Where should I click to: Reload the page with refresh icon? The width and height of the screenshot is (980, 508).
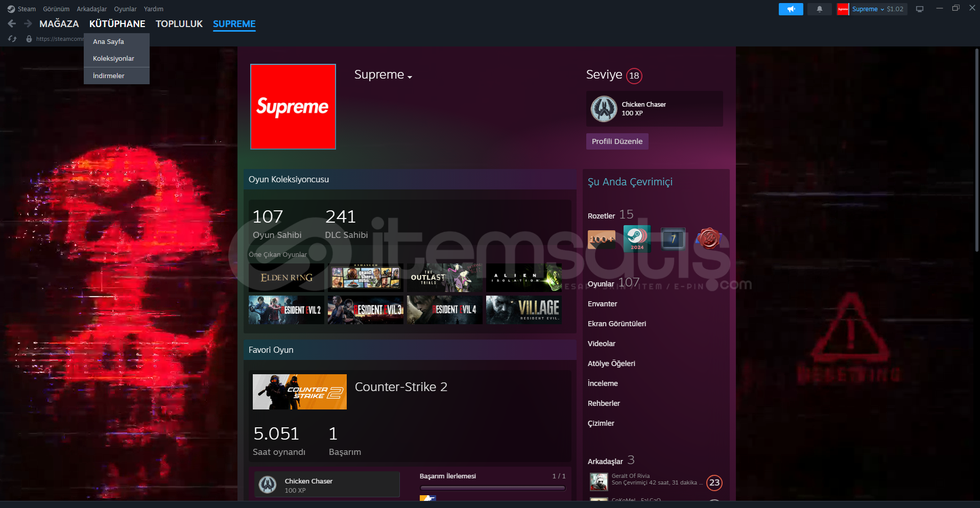12,39
